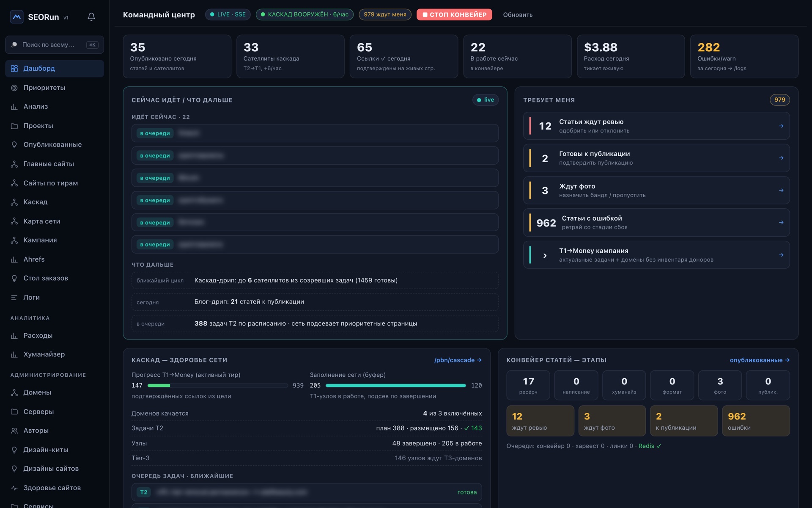Click the Авторы people icon
This screenshot has height=508, width=812.
[x=14, y=431]
